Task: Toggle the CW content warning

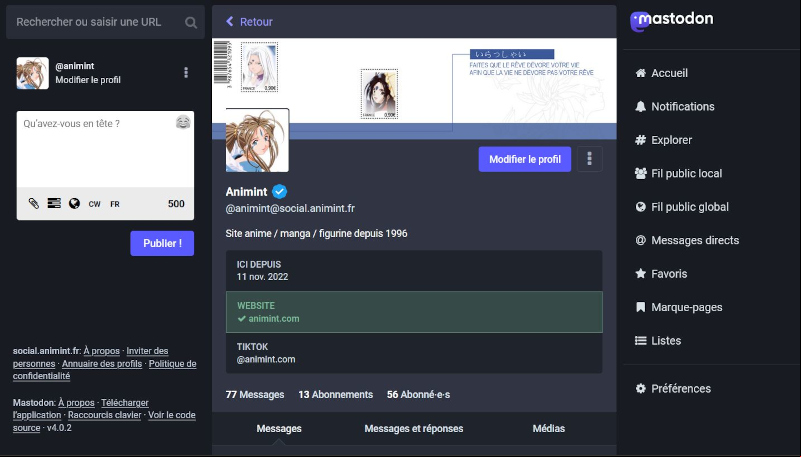Action: (x=95, y=204)
